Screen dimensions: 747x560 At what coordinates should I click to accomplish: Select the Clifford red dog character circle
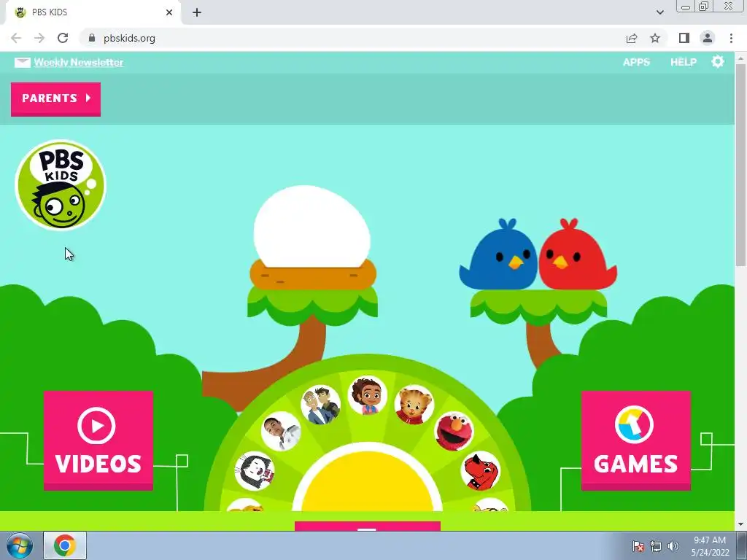pyautogui.click(x=480, y=471)
